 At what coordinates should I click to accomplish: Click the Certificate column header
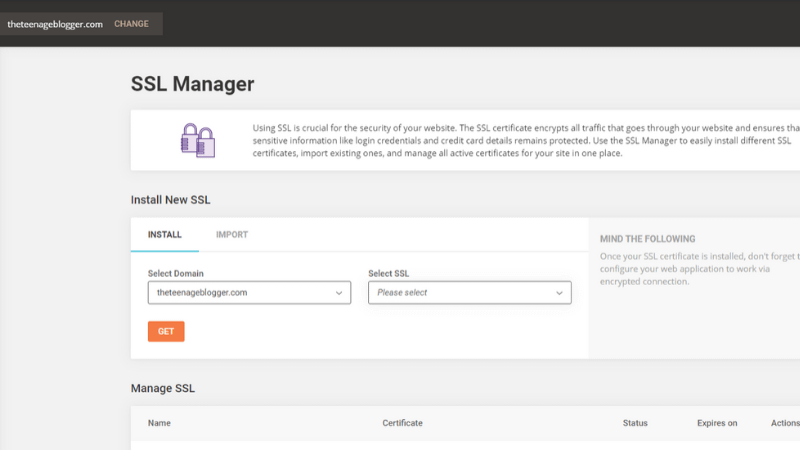coord(403,423)
